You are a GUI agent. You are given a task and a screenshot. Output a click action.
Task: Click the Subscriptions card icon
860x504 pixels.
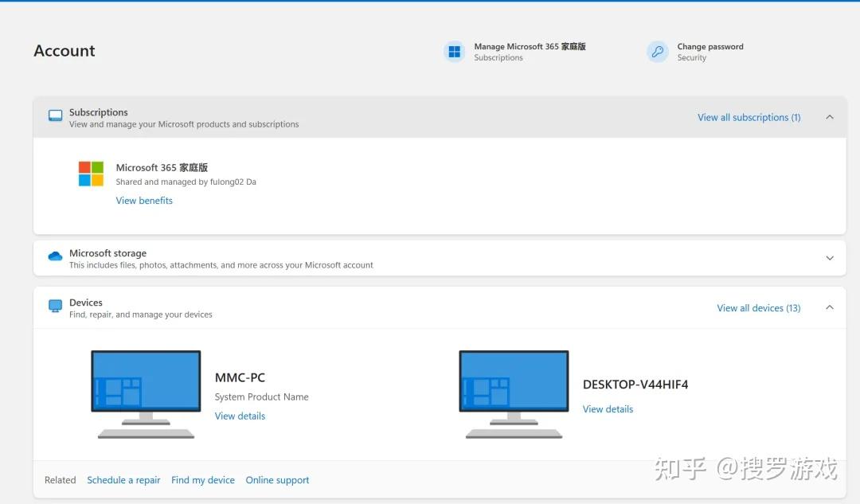tap(56, 115)
